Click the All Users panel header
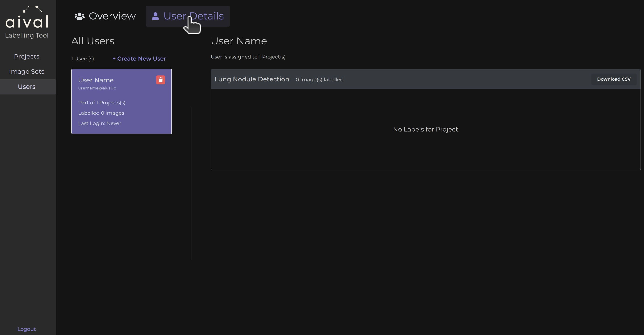The width and height of the screenshot is (644, 335). 93,41
